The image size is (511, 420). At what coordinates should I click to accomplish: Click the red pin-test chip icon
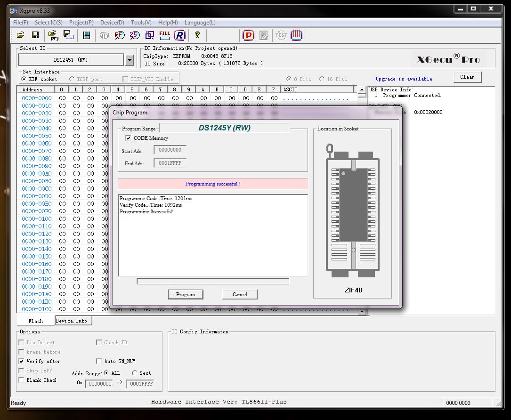[x=296, y=35]
